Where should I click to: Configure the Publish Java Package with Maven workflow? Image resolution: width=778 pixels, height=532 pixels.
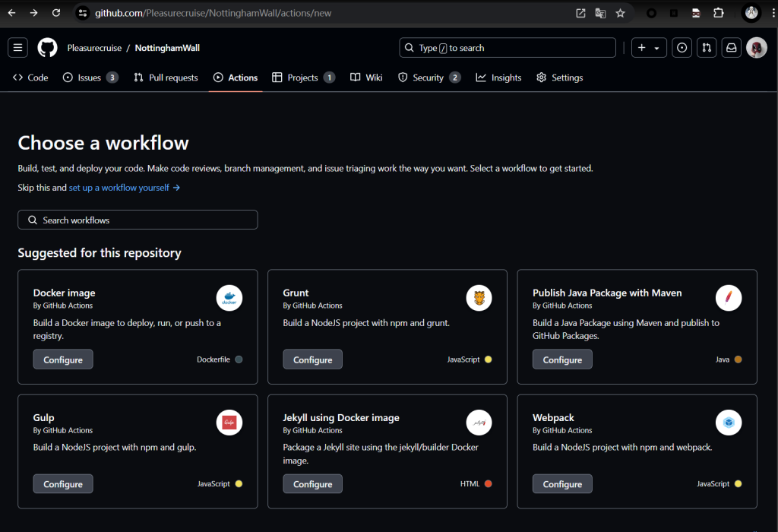click(562, 359)
